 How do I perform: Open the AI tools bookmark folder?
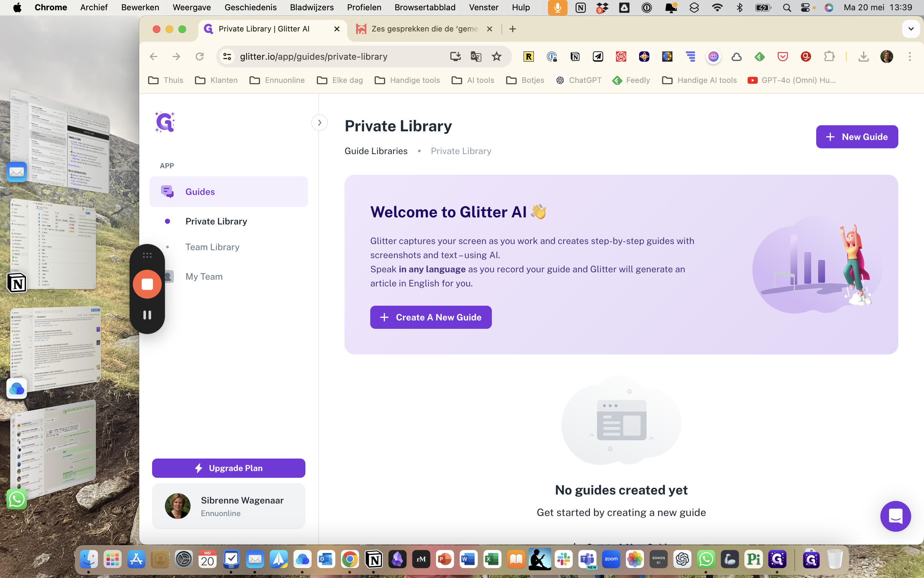[x=473, y=80]
